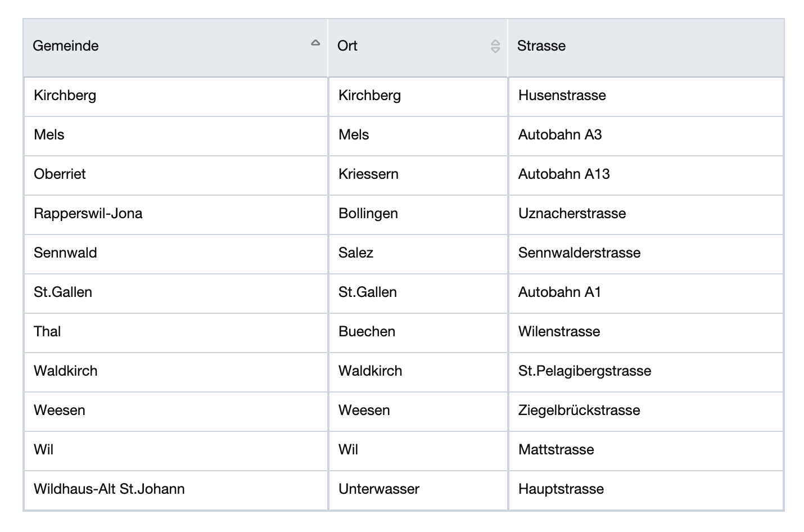Click the St.Pelagibergstrasse cell
804x532 pixels.
pos(585,371)
